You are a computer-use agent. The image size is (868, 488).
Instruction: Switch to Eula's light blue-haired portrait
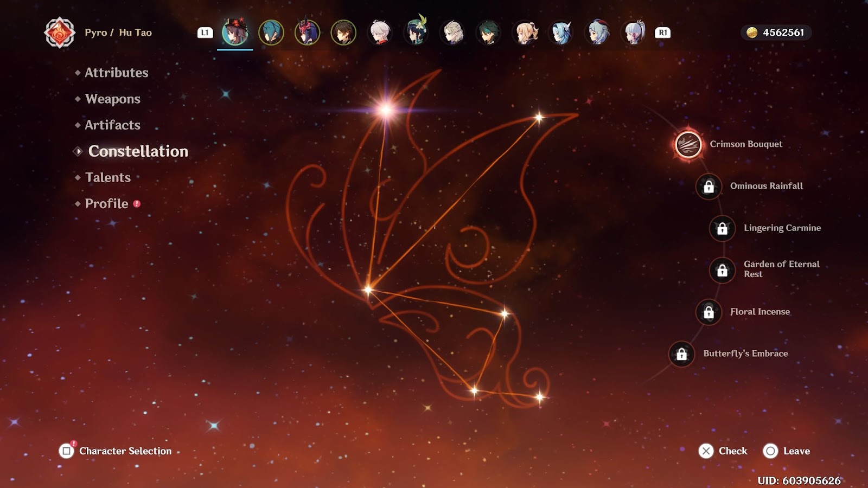pos(561,33)
